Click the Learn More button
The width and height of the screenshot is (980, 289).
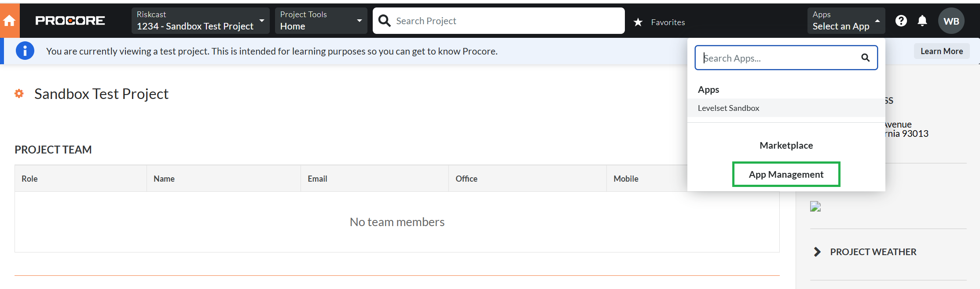pyautogui.click(x=941, y=51)
